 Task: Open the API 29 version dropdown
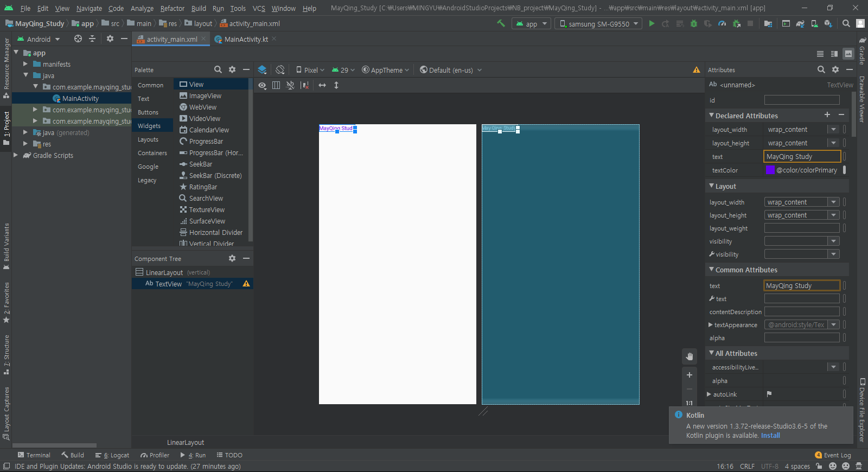coord(343,70)
